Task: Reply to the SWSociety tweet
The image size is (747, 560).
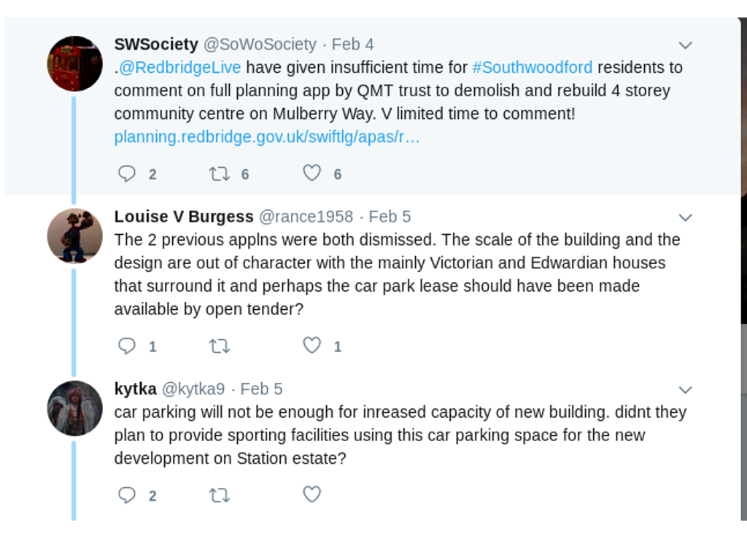Action: pyautogui.click(x=127, y=174)
